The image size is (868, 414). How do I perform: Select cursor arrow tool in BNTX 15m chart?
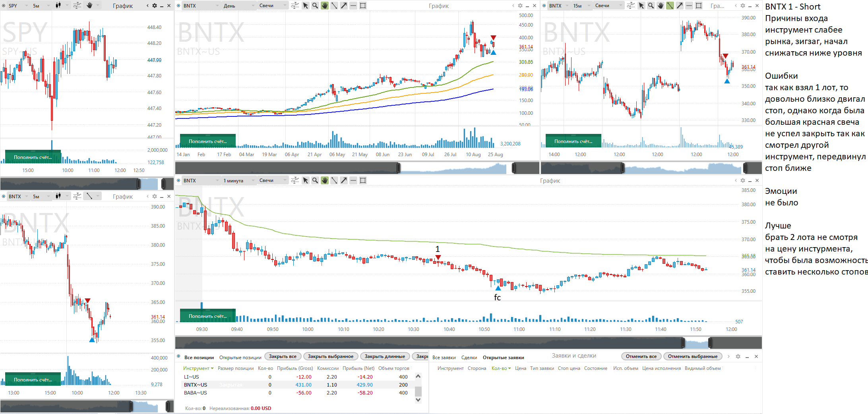[x=641, y=6]
